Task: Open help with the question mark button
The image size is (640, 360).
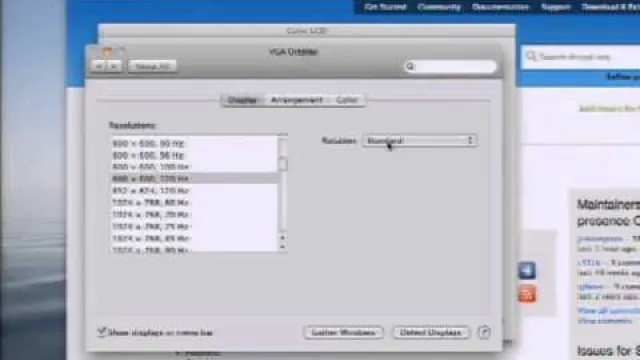Action: pyautogui.click(x=484, y=332)
